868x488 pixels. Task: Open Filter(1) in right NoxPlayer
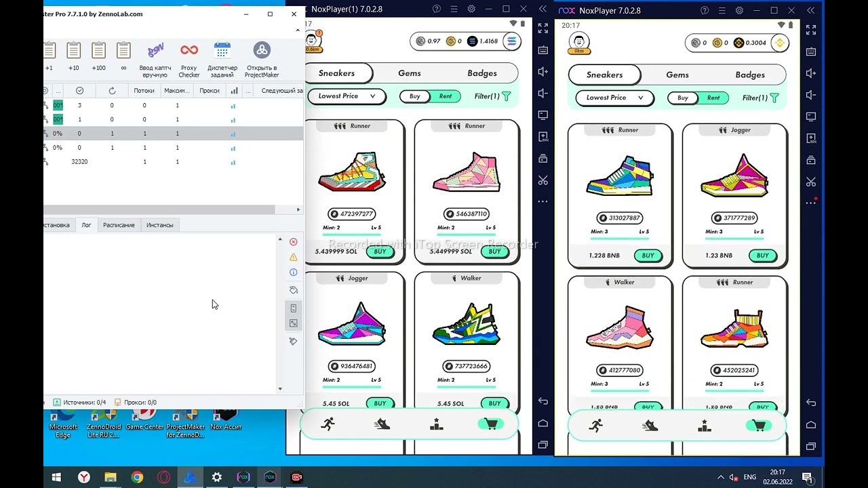pos(760,98)
